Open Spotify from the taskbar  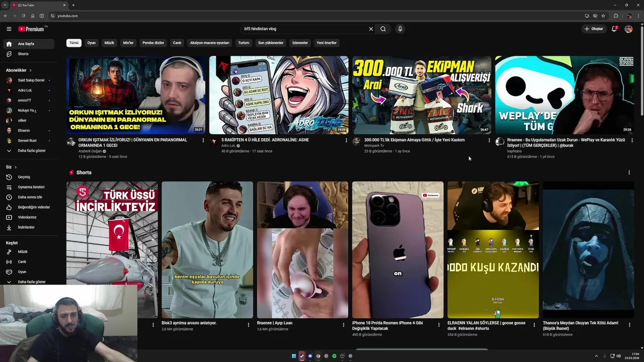[x=334, y=356]
